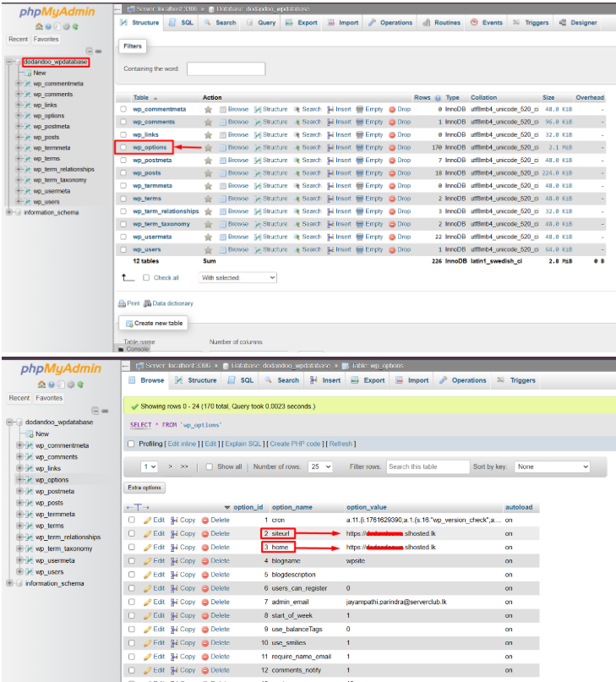Click Delete icon for admin_email option row
The width and height of the screenshot is (616, 682).
205,602
